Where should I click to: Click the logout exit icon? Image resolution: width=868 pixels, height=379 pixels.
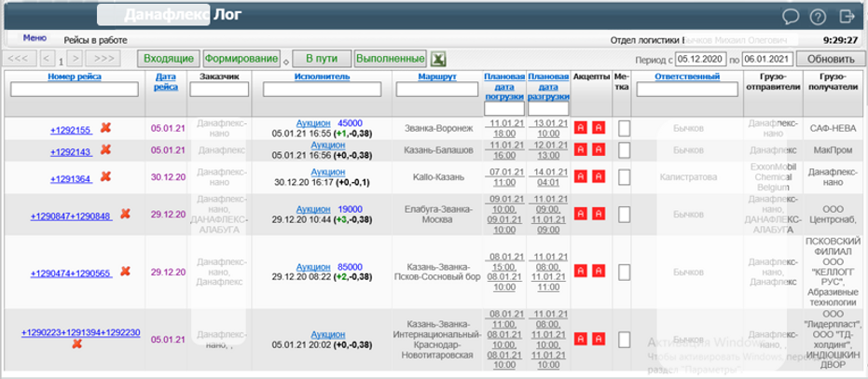847,17
